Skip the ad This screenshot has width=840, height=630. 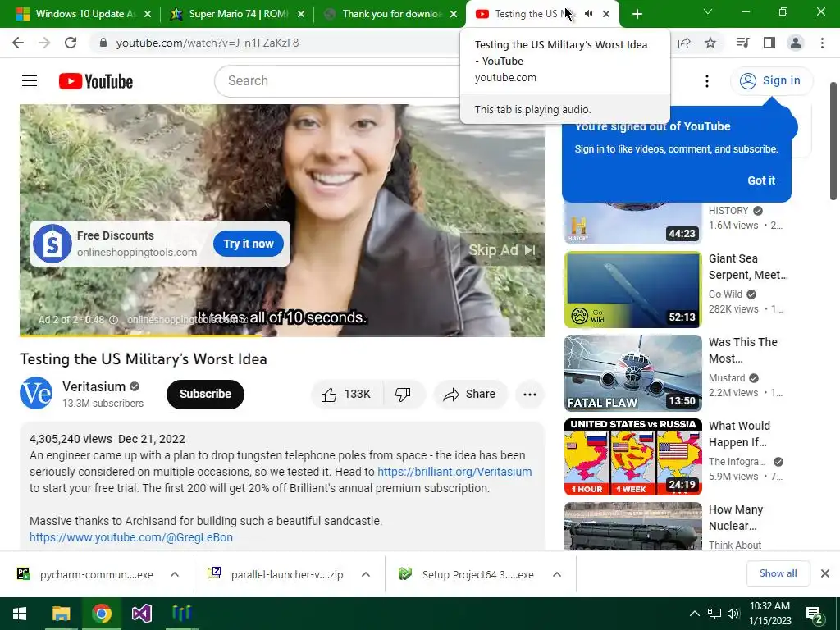click(x=502, y=250)
